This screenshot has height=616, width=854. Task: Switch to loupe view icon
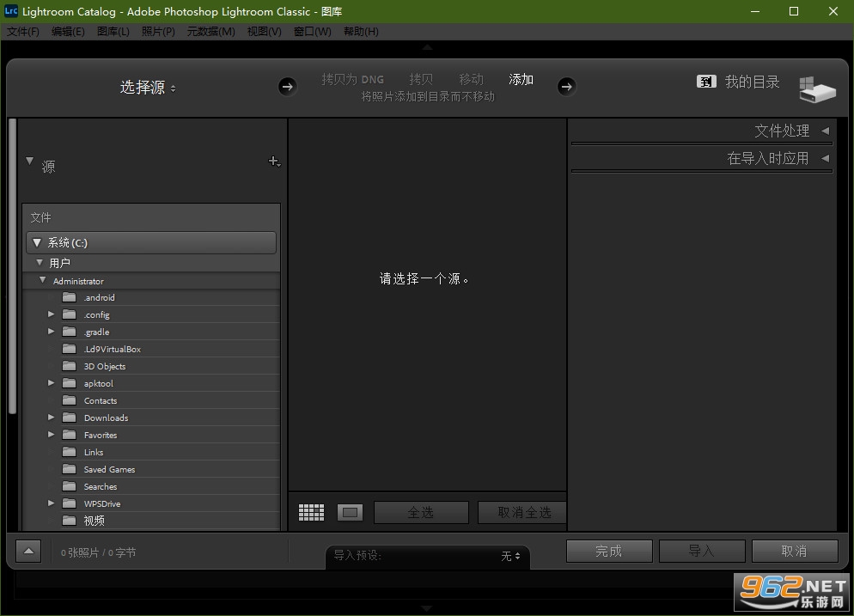point(351,513)
